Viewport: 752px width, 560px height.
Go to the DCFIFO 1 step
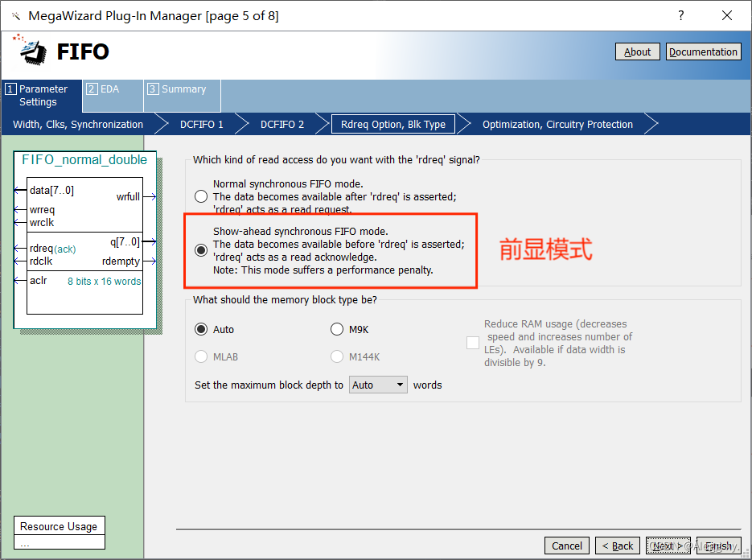point(202,124)
